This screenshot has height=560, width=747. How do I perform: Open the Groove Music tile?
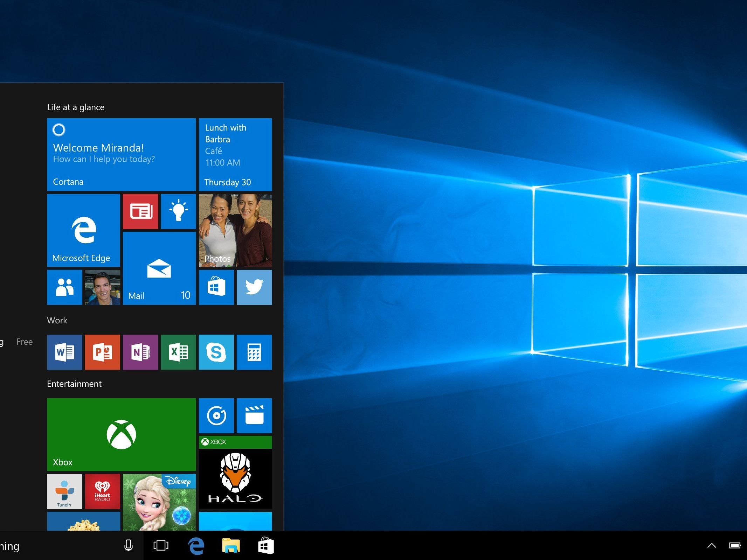(216, 415)
